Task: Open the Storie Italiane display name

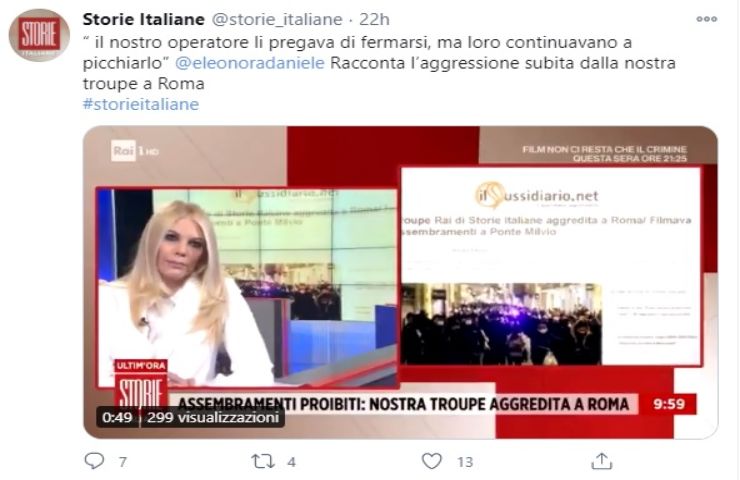Action: (143, 19)
